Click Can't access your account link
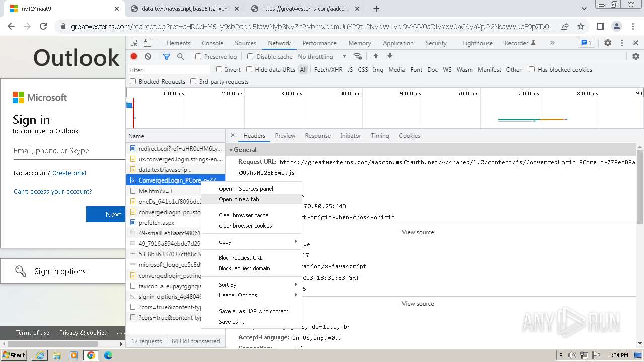The image size is (644, 362). coord(53,191)
